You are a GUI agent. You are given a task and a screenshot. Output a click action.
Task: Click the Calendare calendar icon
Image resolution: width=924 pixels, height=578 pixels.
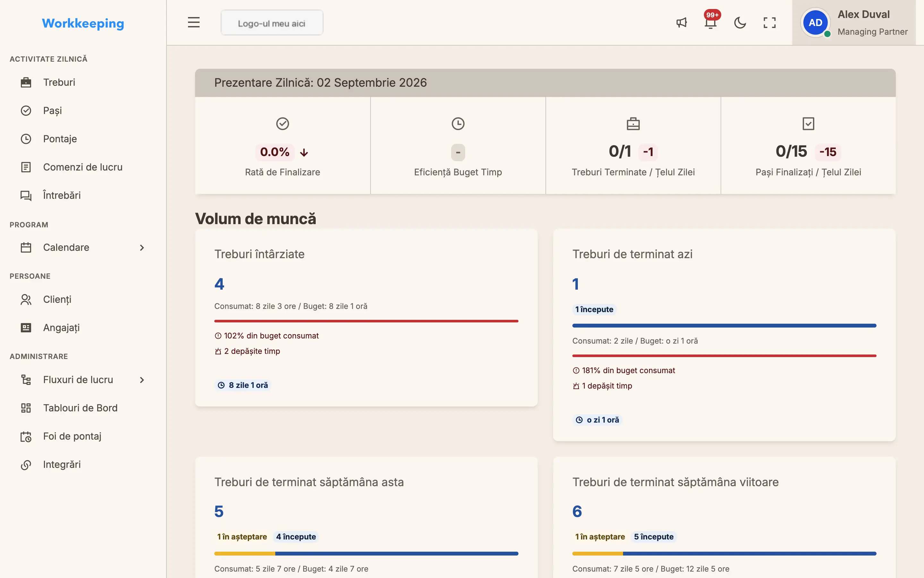(x=26, y=247)
